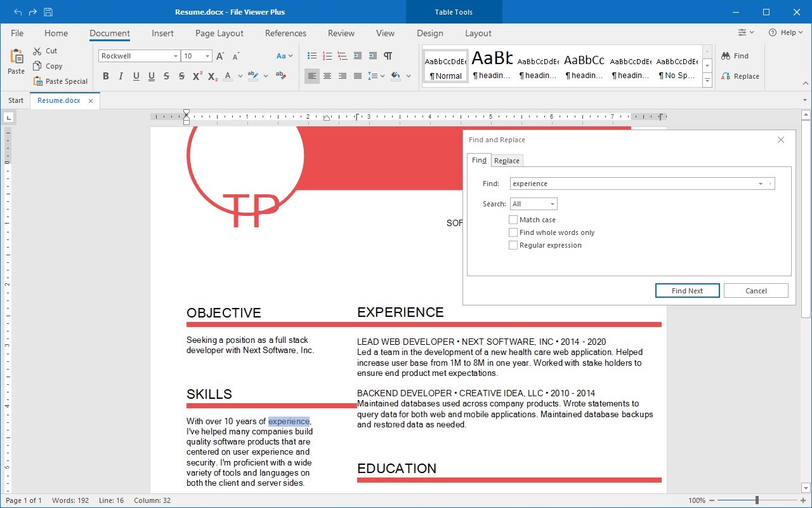The image size is (812, 508).
Task: Open Paste Special
Action: [60, 81]
